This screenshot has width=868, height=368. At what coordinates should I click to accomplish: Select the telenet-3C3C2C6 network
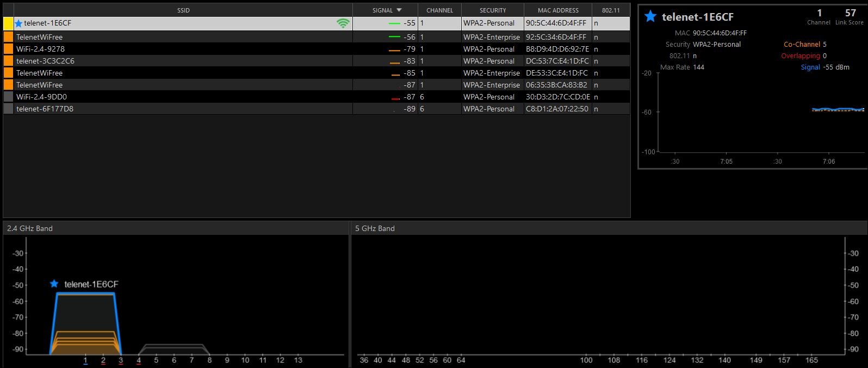(317, 61)
